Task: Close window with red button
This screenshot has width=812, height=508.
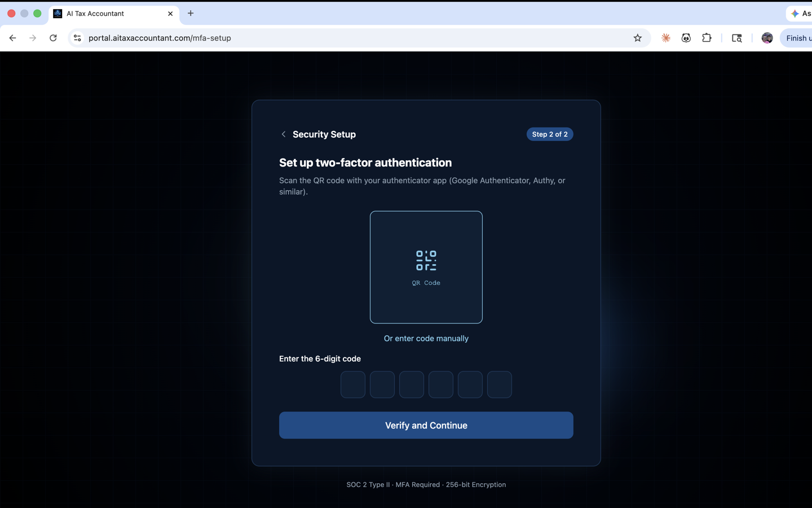Action: click(x=11, y=14)
